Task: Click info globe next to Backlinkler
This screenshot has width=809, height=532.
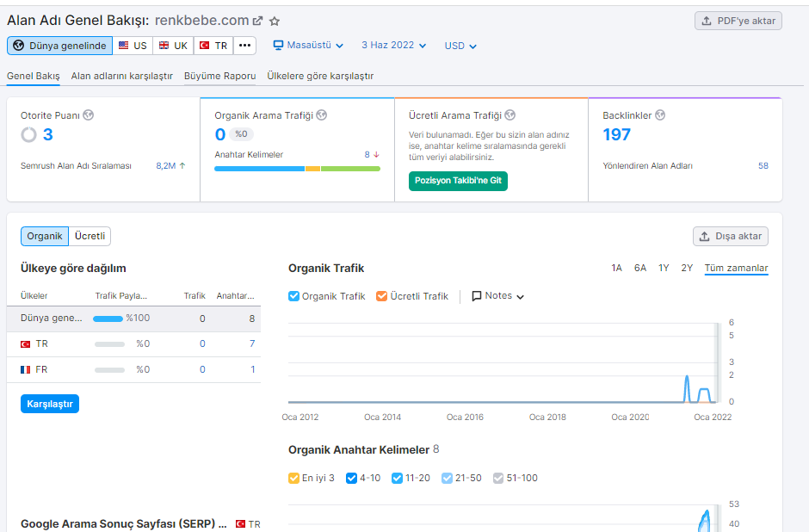Action: [x=660, y=115]
